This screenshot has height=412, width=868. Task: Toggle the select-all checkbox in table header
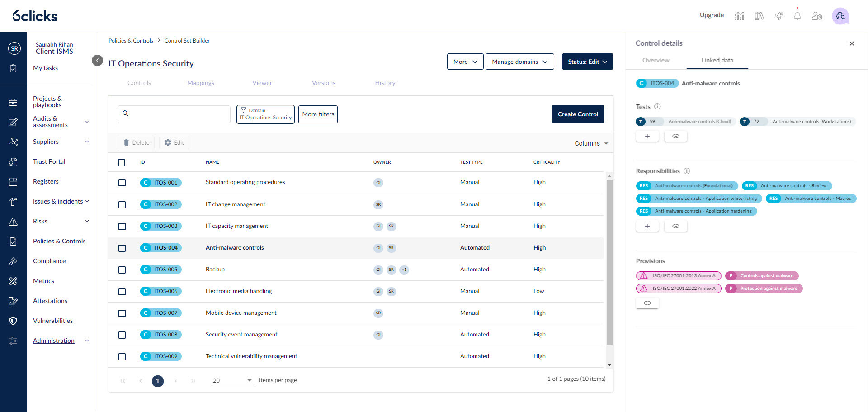click(x=122, y=163)
